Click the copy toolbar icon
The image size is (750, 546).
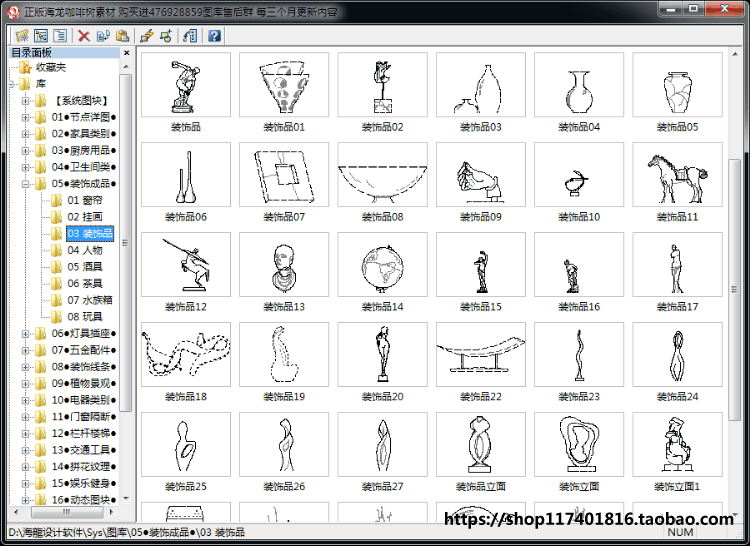pos(103,36)
